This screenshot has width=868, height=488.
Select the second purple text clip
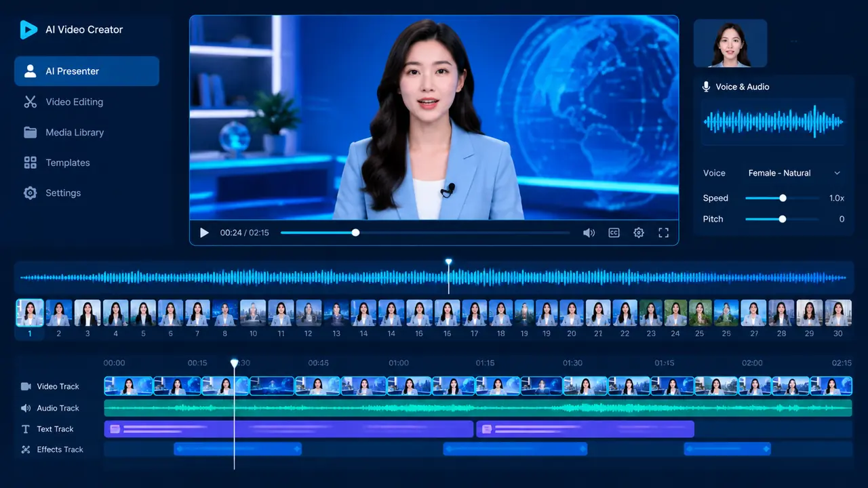point(585,429)
